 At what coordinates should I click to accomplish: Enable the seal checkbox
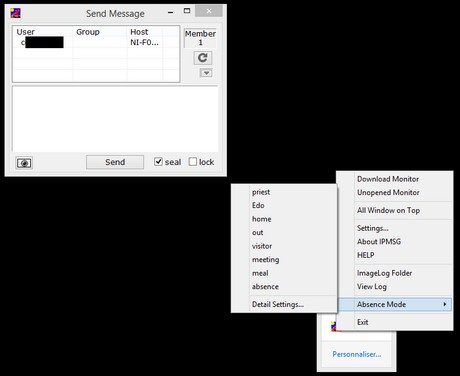pyautogui.click(x=158, y=162)
